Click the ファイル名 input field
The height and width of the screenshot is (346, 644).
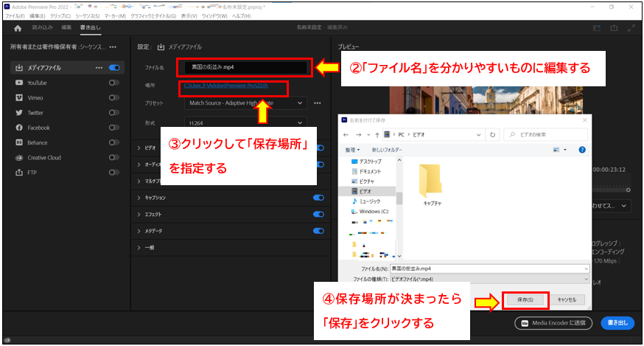click(245, 67)
